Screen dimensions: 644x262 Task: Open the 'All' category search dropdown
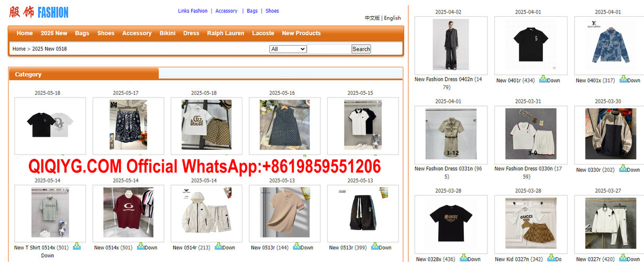(287, 49)
